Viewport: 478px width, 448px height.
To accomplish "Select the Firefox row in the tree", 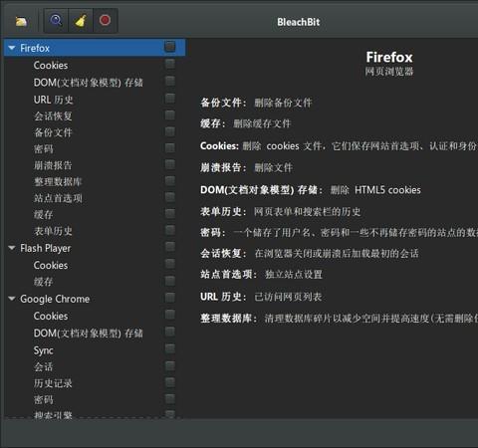I will point(95,48).
